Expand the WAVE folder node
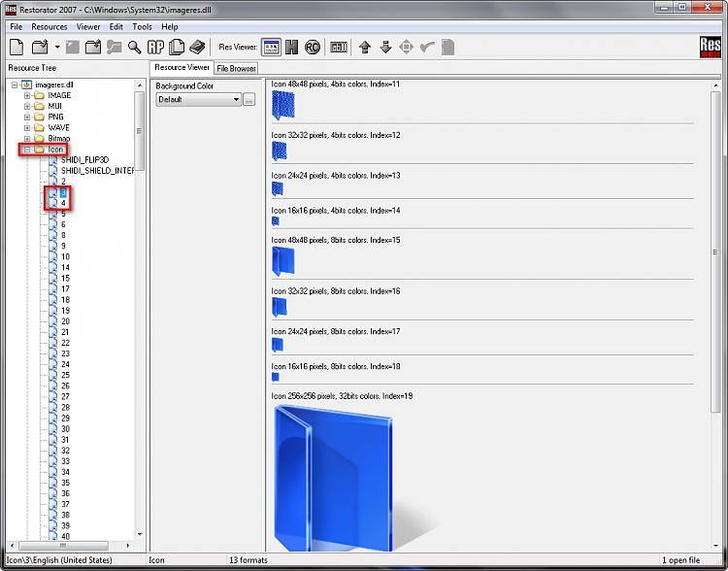 pyautogui.click(x=27, y=128)
